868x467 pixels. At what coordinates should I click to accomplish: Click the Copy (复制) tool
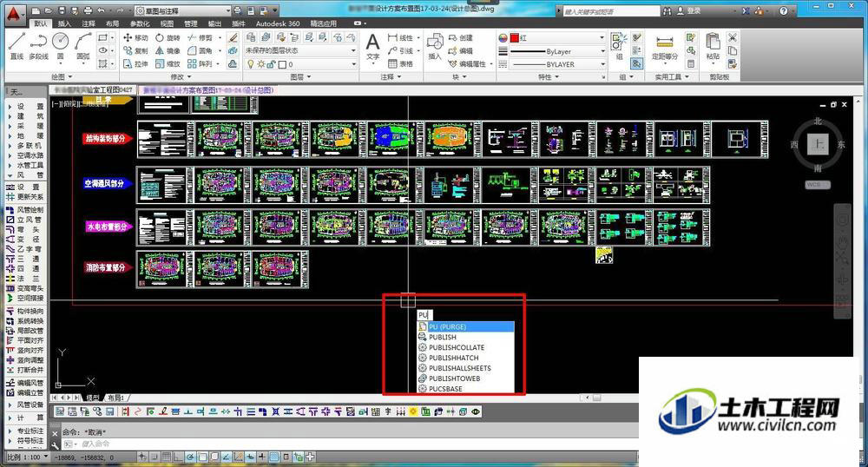[135, 50]
